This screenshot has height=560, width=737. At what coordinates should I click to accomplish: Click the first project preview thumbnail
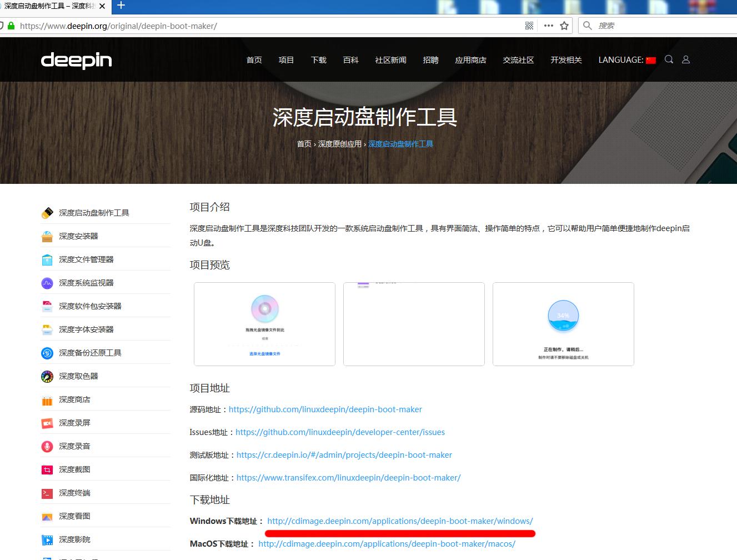pyautogui.click(x=264, y=324)
